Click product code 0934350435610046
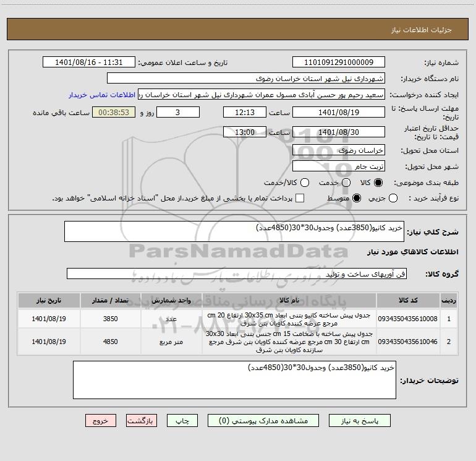This screenshot has height=461, width=476. pyautogui.click(x=408, y=342)
